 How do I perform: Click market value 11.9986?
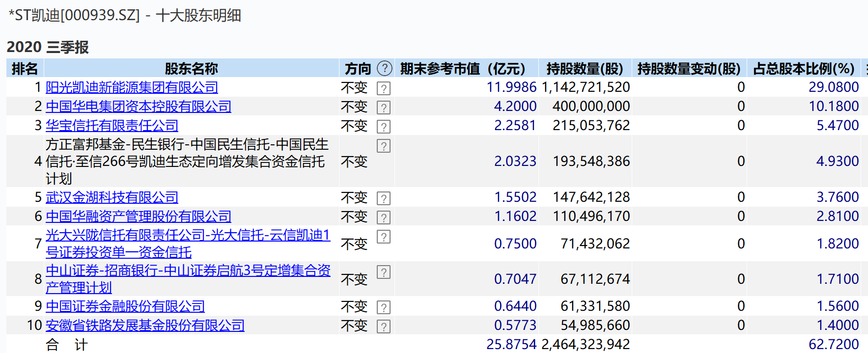[511, 87]
